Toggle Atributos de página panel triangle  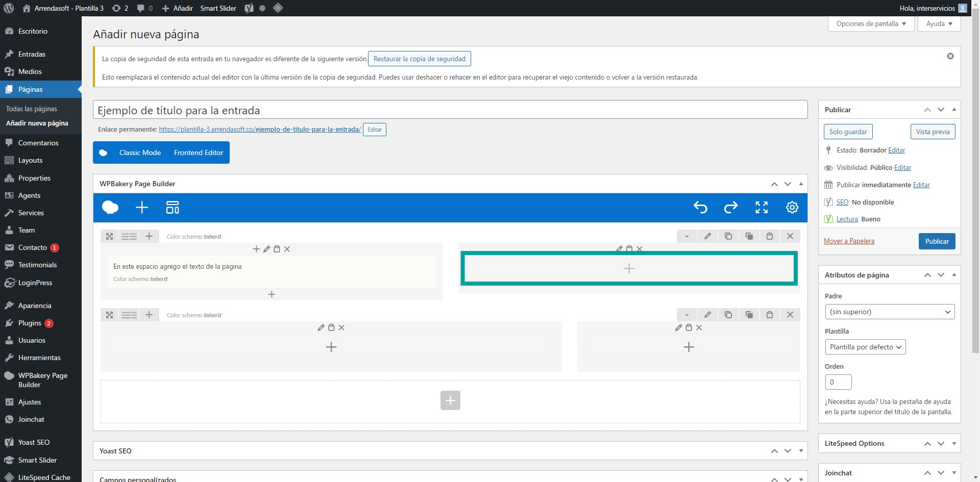(954, 275)
